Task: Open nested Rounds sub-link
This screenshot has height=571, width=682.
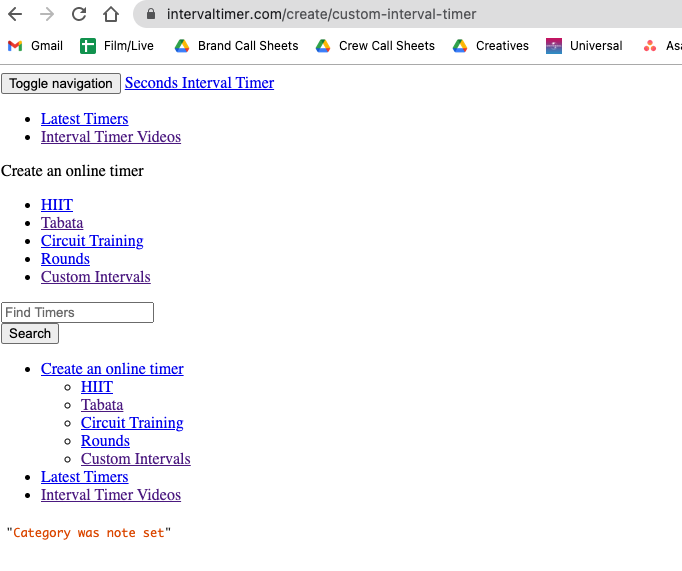Action: point(105,441)
